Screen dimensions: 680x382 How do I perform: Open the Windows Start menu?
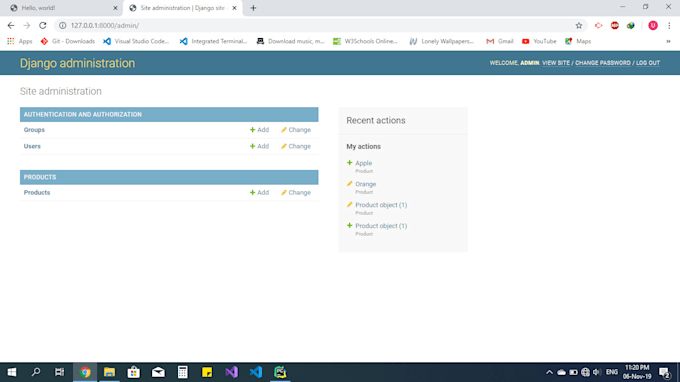point(12,372)
